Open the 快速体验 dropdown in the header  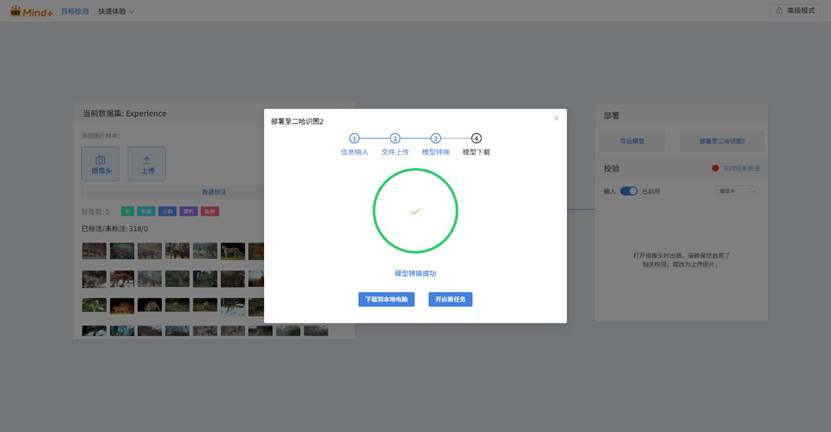point(117,11)
